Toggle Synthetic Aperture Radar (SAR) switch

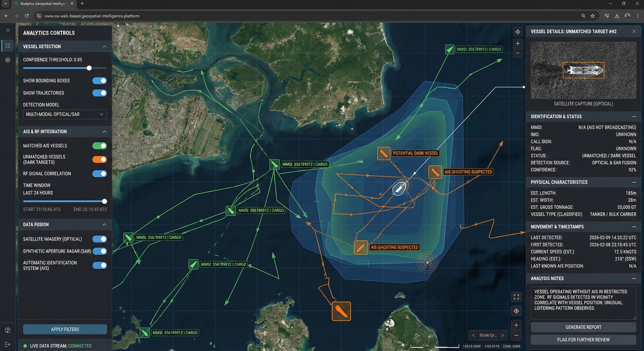[99, 251]
